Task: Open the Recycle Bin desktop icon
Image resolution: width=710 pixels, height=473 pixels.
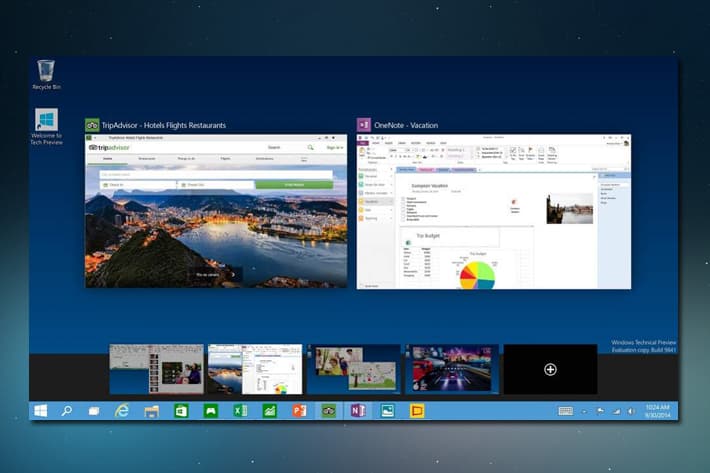Action: click(46, 75)
